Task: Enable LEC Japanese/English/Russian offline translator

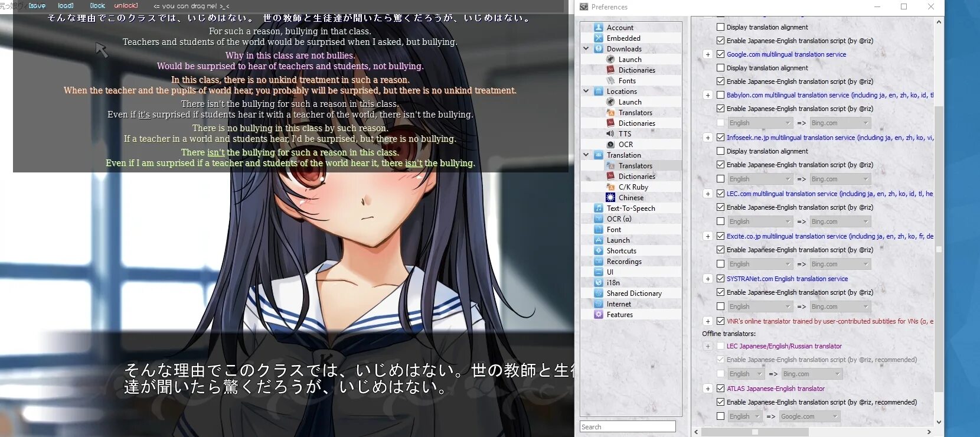Action: (x=720, y=346)
